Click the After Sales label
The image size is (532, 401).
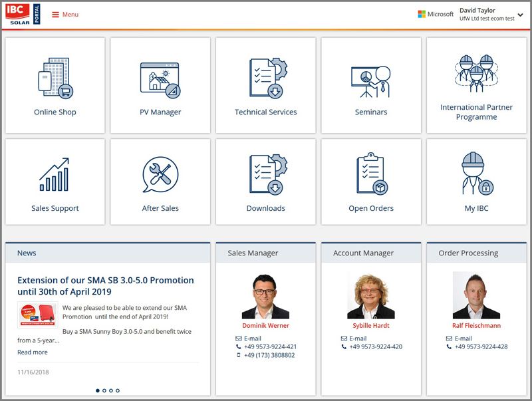160,208
